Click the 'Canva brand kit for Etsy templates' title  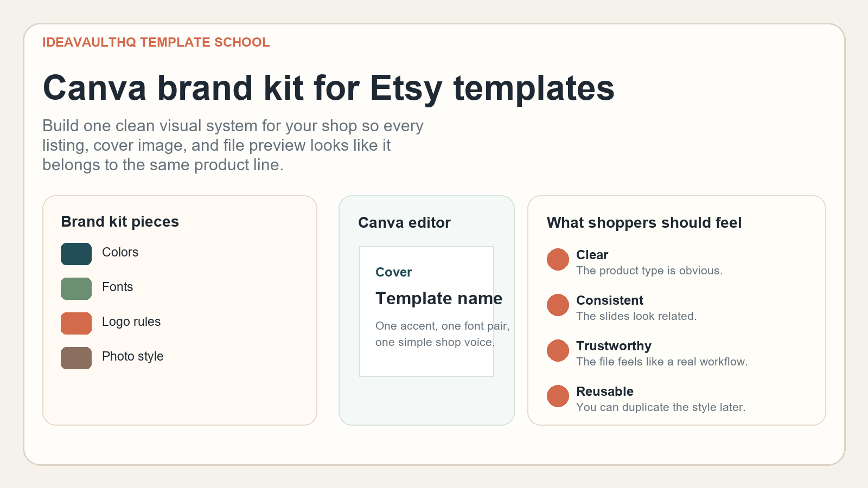pos(329,88)
